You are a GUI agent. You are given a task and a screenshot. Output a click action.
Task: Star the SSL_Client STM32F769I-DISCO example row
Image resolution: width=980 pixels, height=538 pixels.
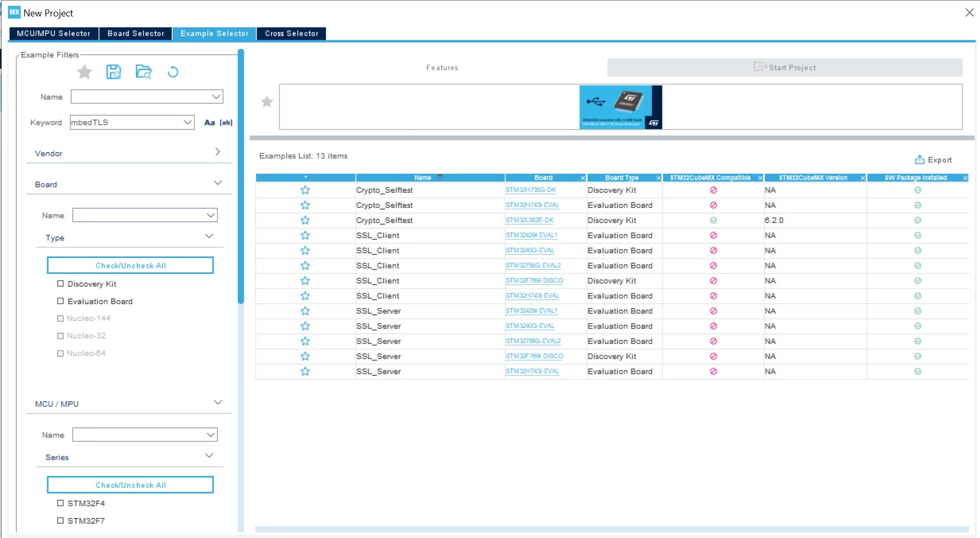(x=305, y=281)
